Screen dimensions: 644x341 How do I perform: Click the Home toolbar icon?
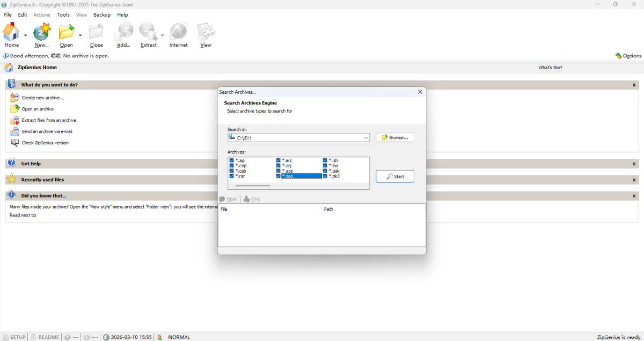tap(11, 33)
